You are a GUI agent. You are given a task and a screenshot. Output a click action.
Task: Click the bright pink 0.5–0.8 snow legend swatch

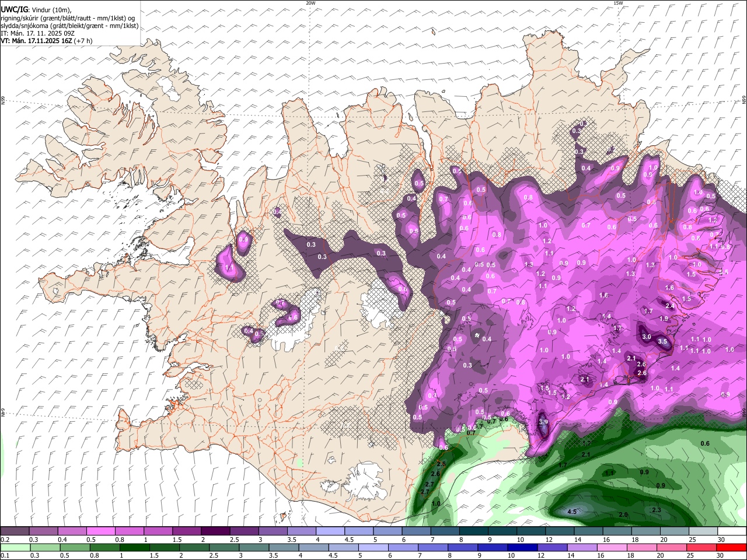pyautogui.click(x=101, y=531)
